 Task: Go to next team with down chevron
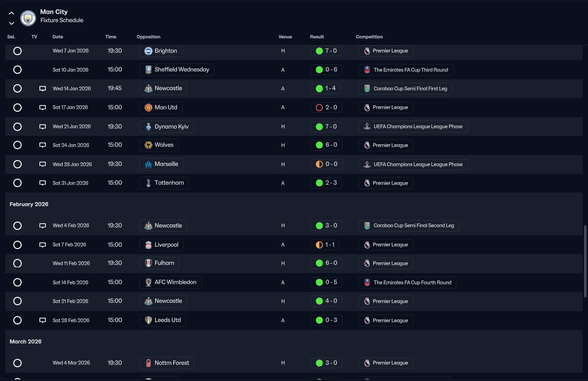12,23
